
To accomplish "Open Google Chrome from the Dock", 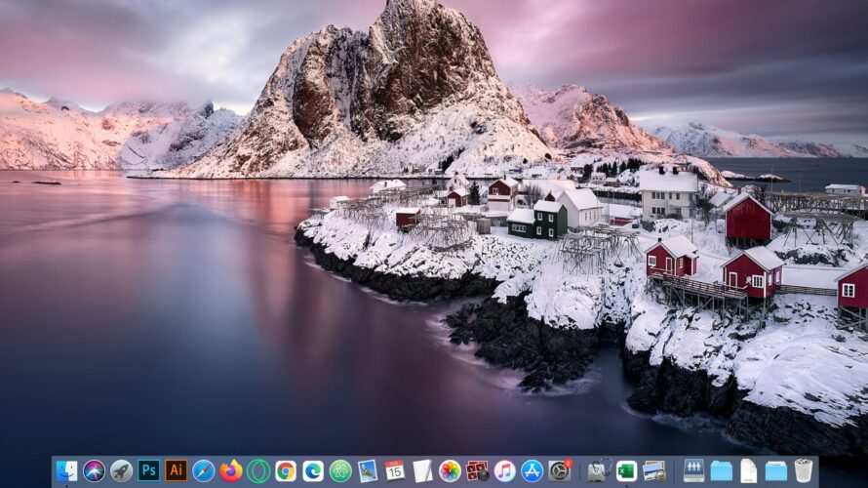I will click(286, 470).
